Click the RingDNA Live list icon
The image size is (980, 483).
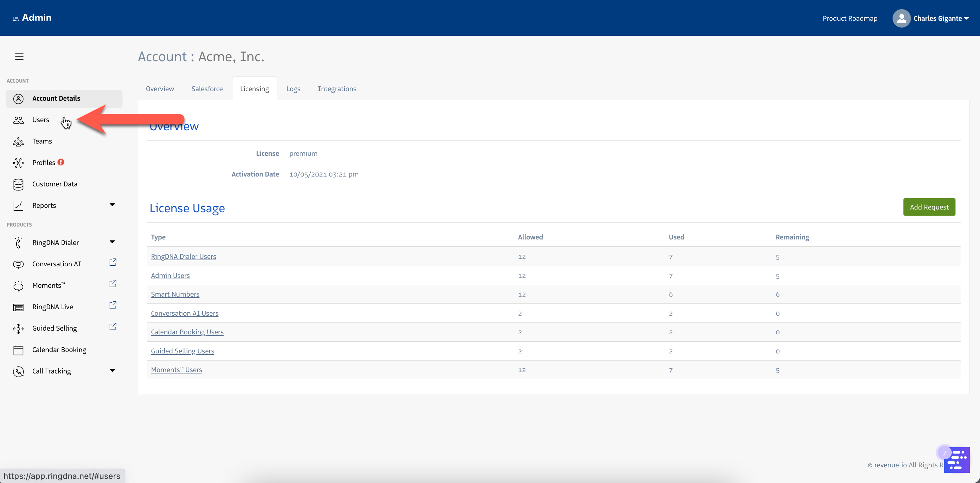pos(18,307)
